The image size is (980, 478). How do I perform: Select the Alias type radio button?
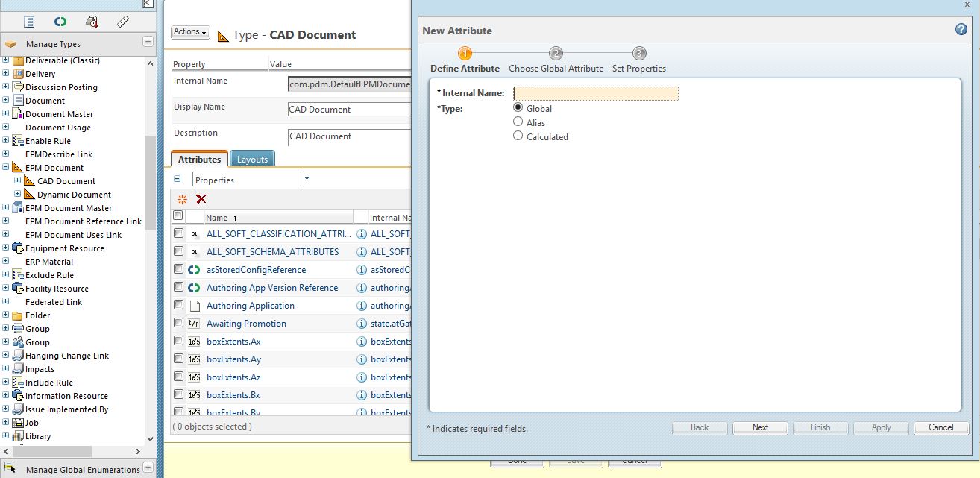coord(518,122)
